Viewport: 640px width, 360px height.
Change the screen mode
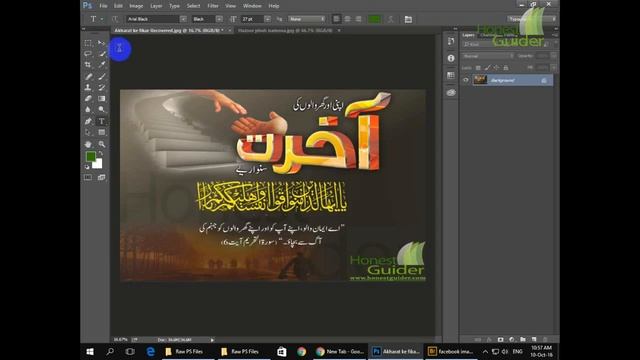pyautogui.click(x=102, y=178)
